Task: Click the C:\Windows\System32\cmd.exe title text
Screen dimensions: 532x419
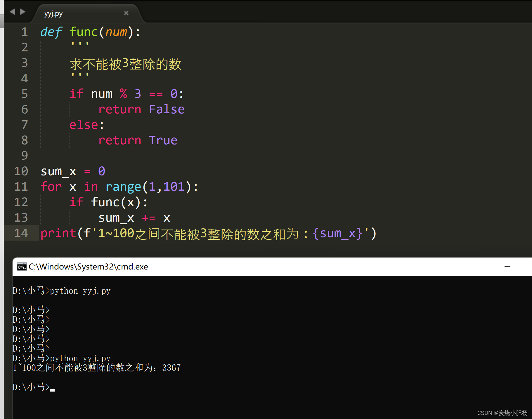Action: click(88, 267)
